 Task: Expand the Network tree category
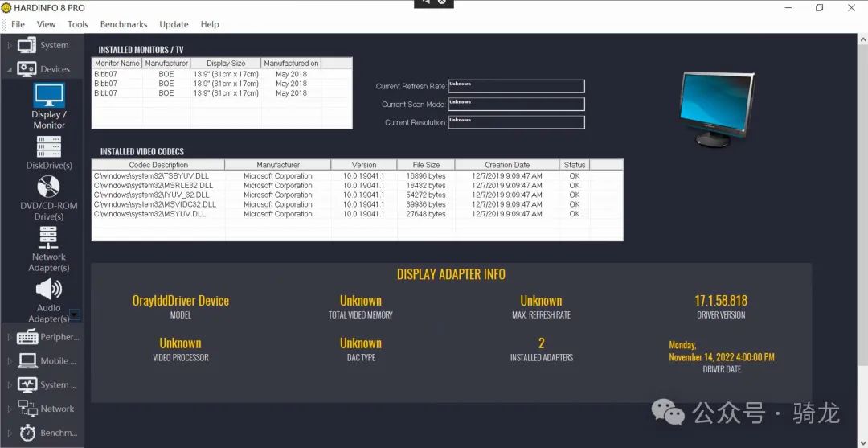10,409
